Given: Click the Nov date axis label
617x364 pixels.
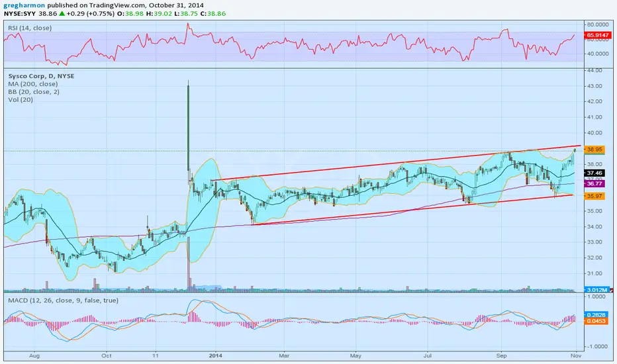Looking at the screenshot, I should pos(576,355).
